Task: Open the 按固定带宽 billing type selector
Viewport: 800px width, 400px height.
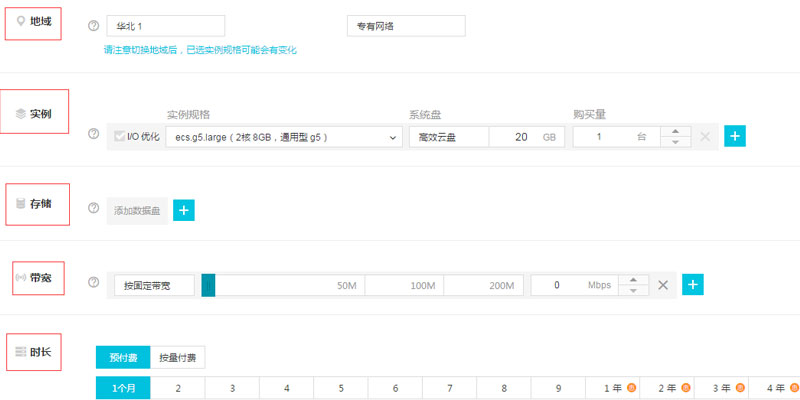Action: point(155,285)
